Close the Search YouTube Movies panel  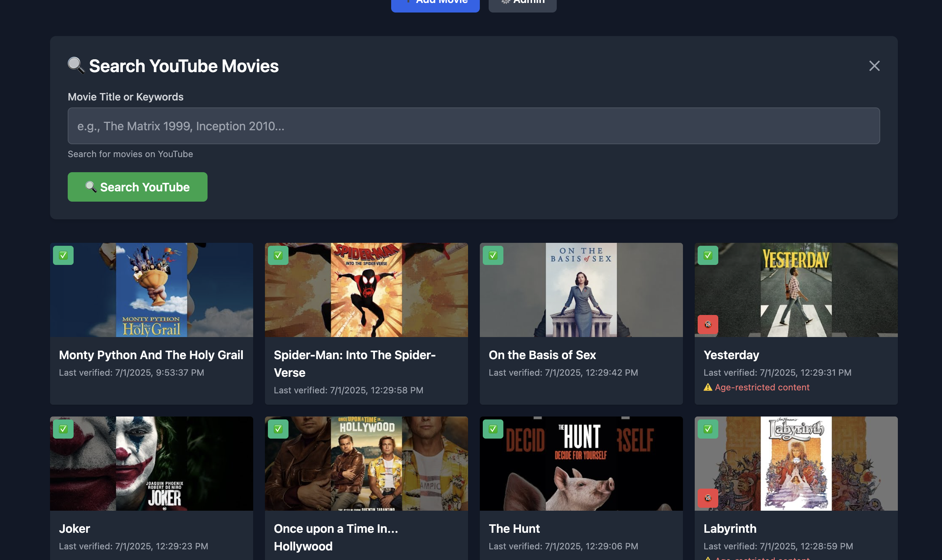click(874, 66)
